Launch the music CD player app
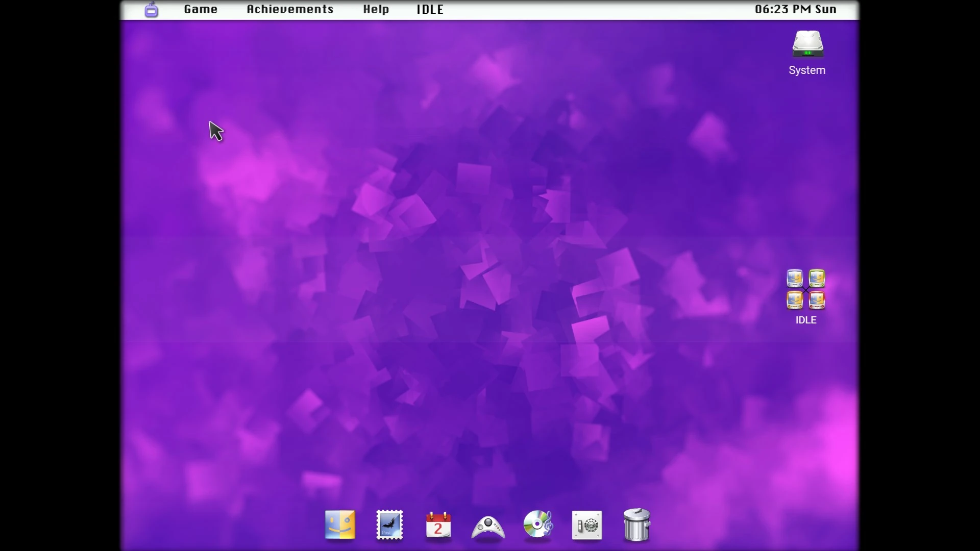The width and height of the screenshot is (980, 551). 538,524
